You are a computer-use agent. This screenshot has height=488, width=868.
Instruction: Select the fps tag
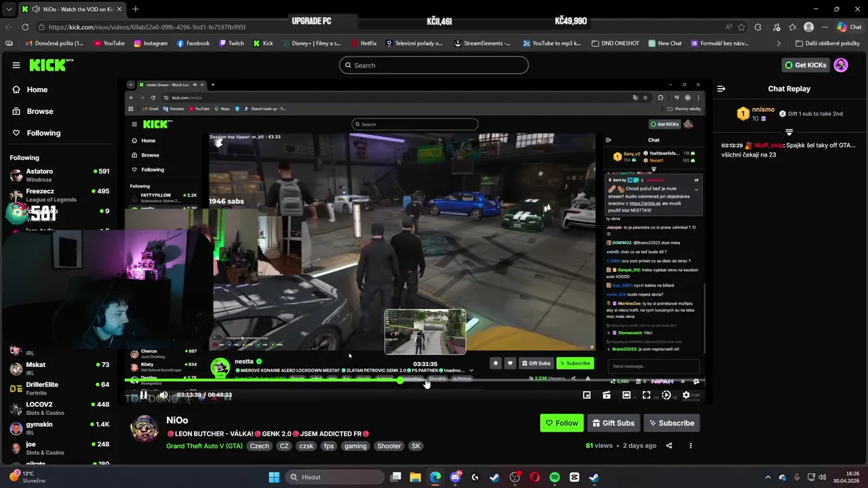pos(328,446)
